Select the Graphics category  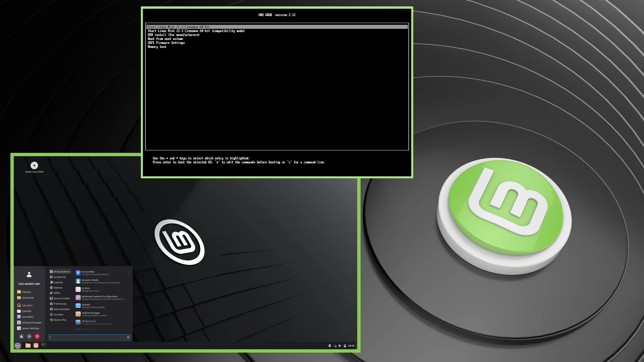[x=56, y=282]
